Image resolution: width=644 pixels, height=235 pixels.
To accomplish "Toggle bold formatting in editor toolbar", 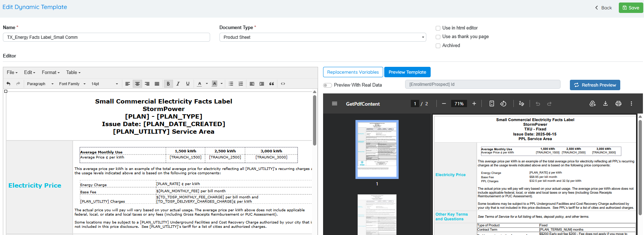I will click(168, 84).
